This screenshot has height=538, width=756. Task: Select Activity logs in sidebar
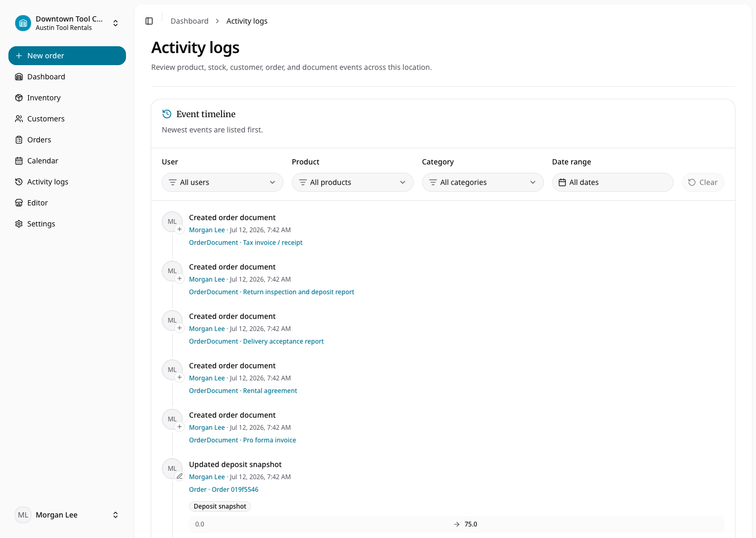pyautogui.click(x=67, y=182)
